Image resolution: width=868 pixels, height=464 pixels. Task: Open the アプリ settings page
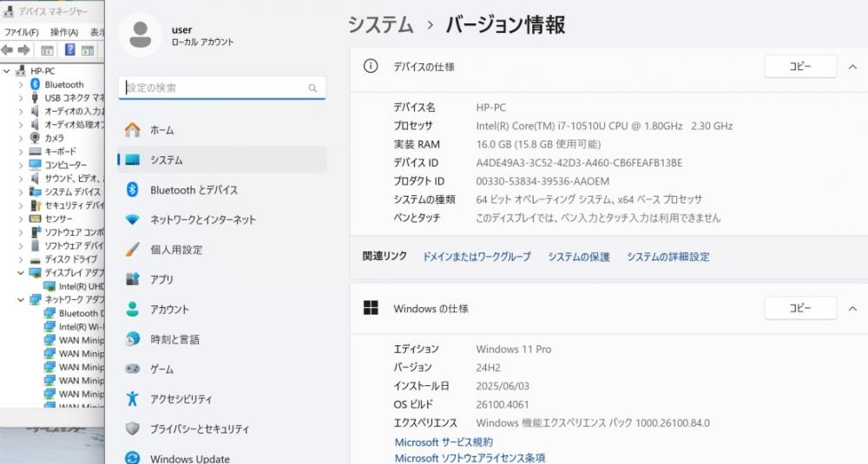coord(221,279)
